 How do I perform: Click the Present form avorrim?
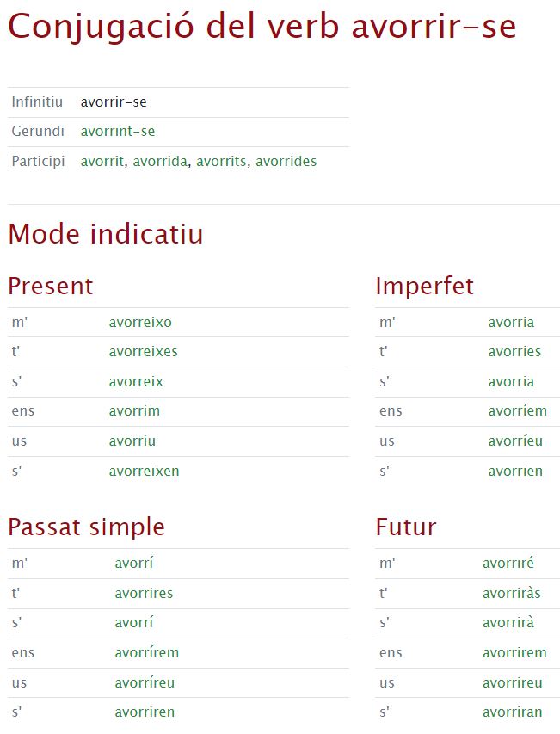point(134,410)
